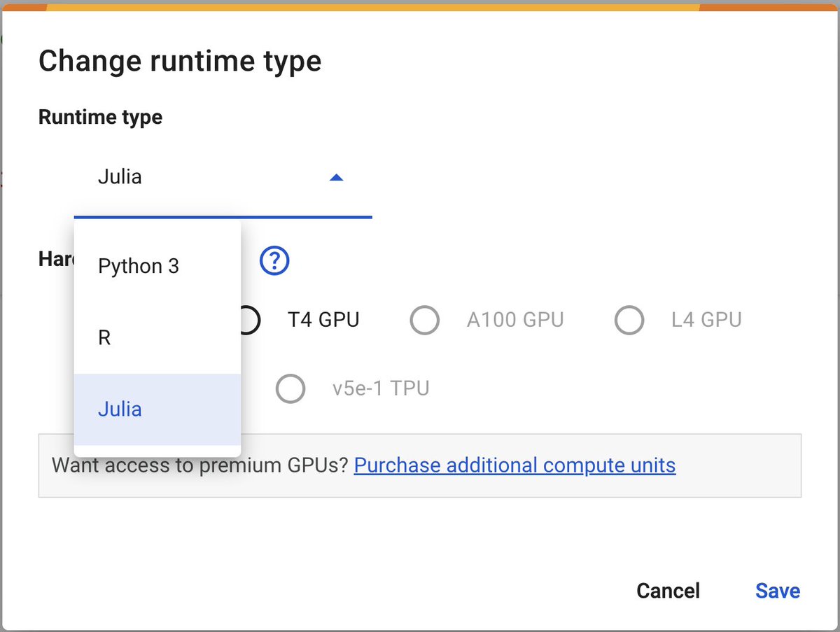Viewport: 840px width, 632px height.
Task: Select the A100 GPU radio button
Action: pyautogui.click(x=424, y=320)
